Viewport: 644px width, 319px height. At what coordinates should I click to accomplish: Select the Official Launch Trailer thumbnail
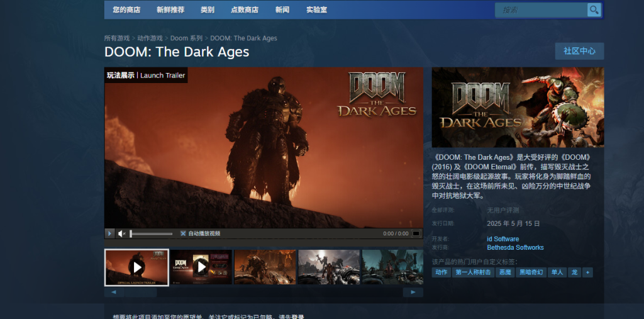136,267
